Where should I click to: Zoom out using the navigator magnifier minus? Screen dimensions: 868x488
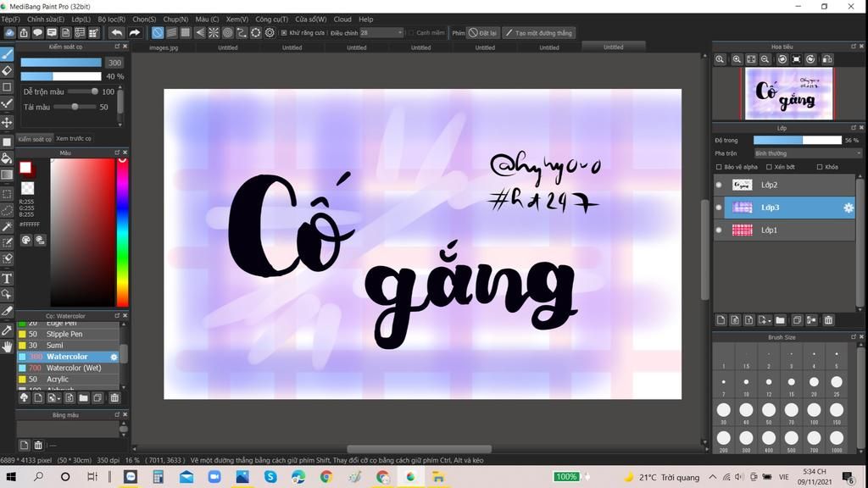pyautogui.click(x=765, y=59)
